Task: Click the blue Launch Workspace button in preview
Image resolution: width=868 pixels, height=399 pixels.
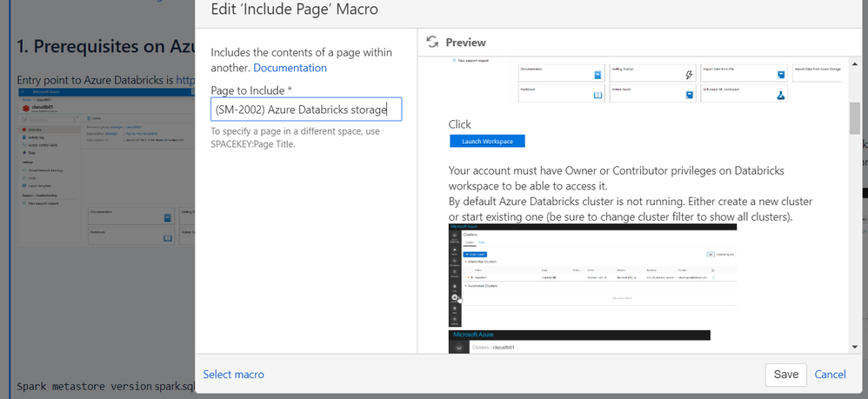Action: [487, 141]
